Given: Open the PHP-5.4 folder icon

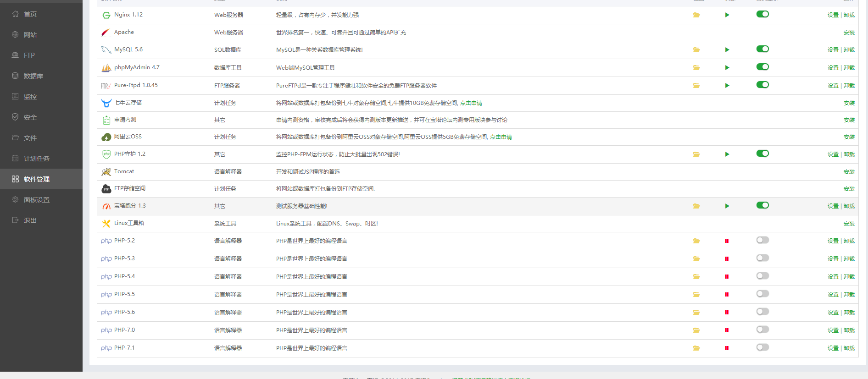Looking at the screenshot, I should coord(696,277).
